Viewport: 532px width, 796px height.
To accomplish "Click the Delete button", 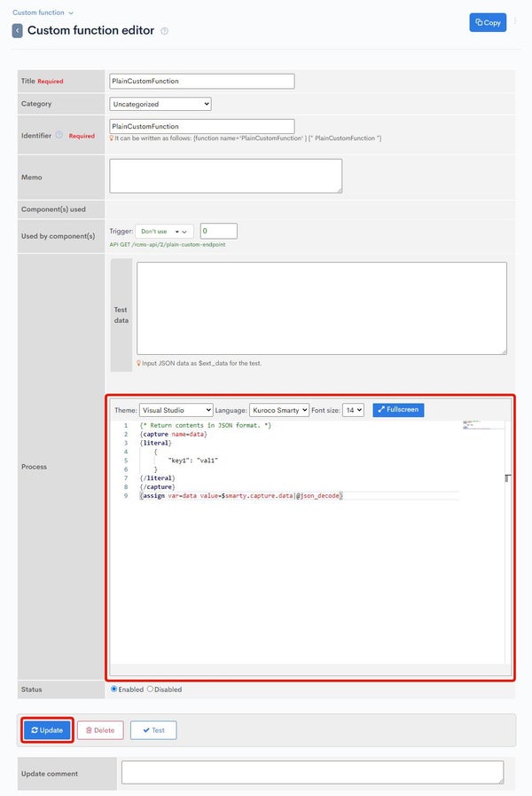I will (100, 730).
